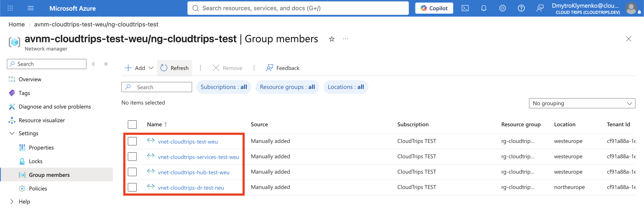Open Diagnose and solve problems
The height and width of the screenshot is (218, 644).
click(55, 107)
